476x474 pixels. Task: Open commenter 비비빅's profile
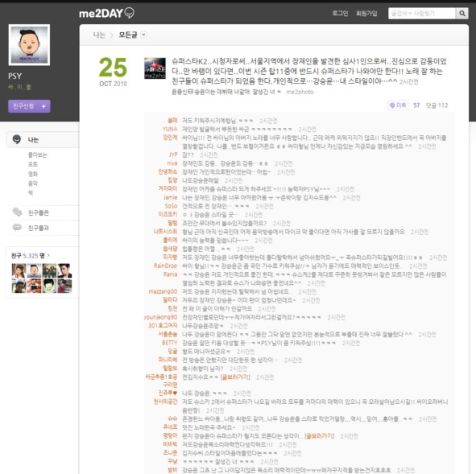[x=170, y=444]
